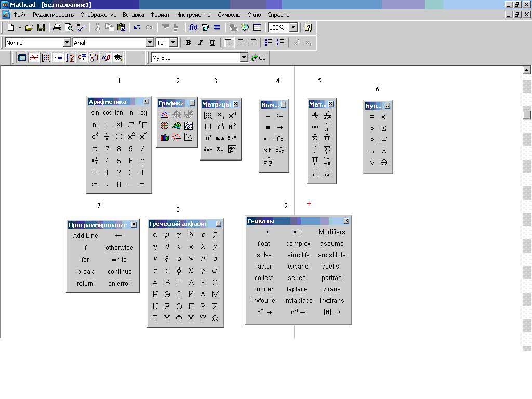Toggle Bold formatting

(188, 43)
